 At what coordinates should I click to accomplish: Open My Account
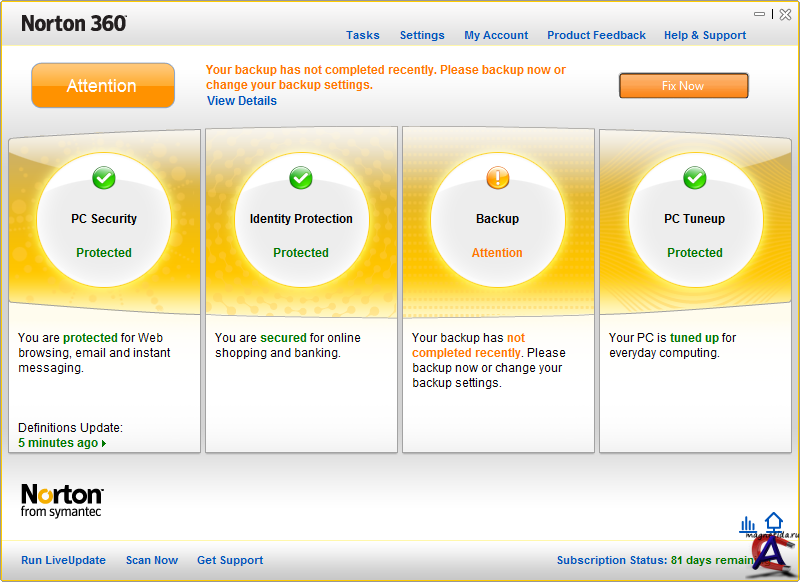[x=496, y=35]
